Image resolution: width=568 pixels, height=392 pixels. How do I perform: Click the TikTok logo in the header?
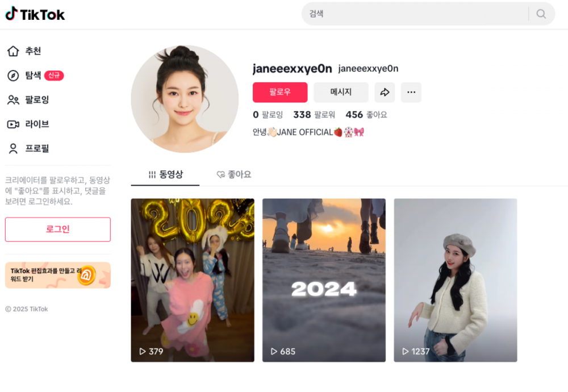35,14
